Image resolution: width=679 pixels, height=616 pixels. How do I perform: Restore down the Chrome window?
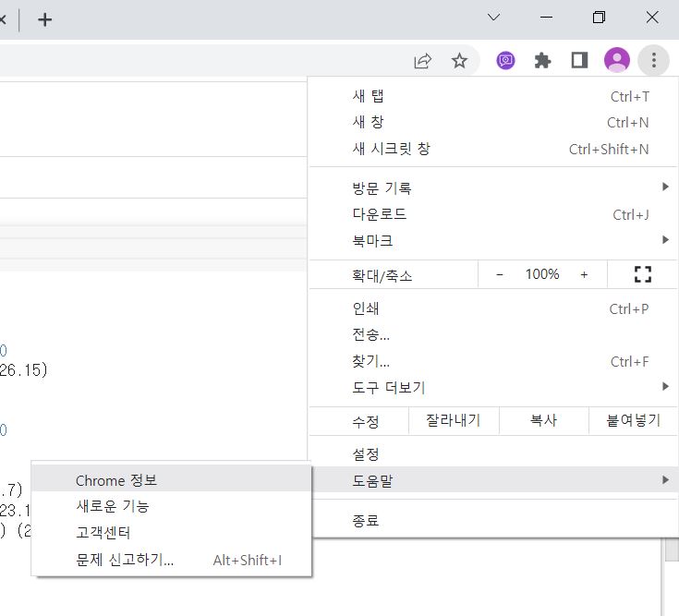(x=599, y=18)
